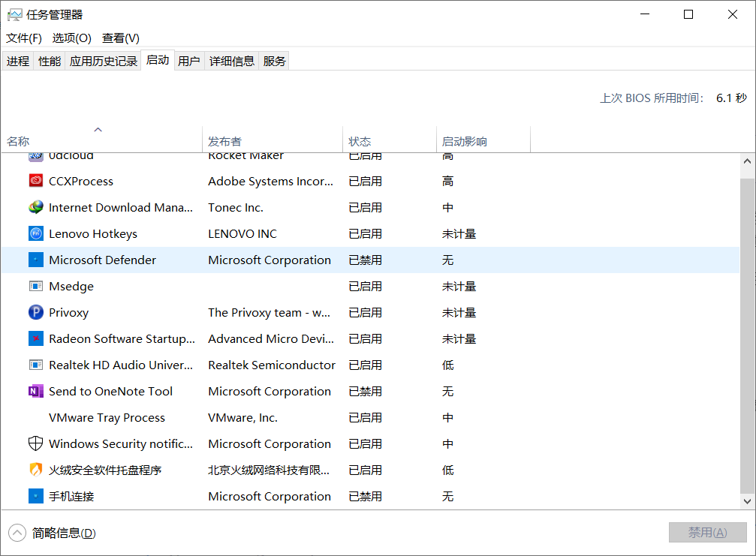Select Internet Download Manager entry name
The height and width of the screenshot is (556, 756).
pos(121,207)
